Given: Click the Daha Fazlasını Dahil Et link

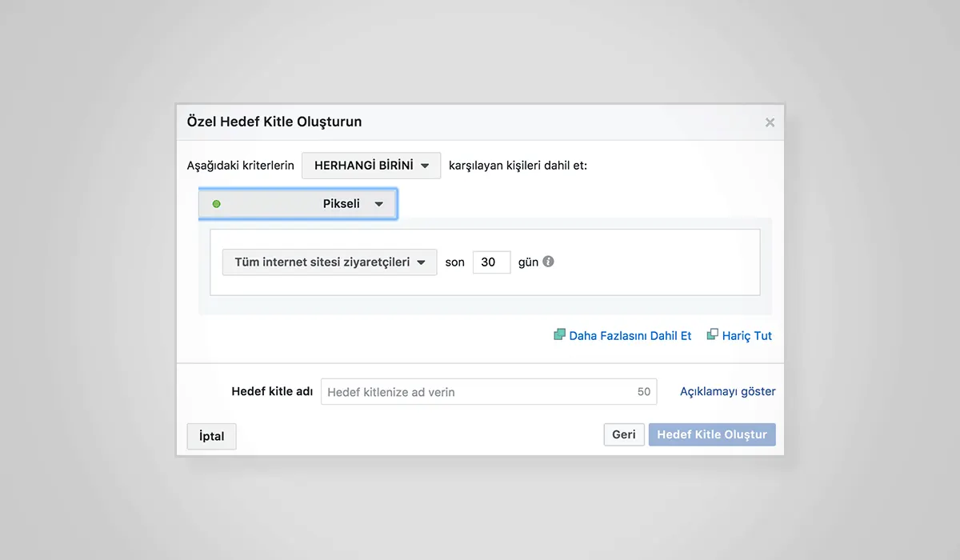Looking at the screenshot, I should click(622, 335).
